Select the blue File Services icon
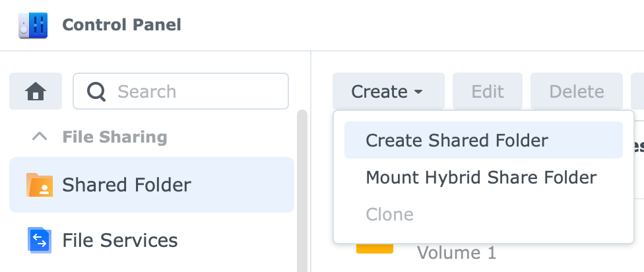This screenshot has height=272, width=644. (40, 240)
